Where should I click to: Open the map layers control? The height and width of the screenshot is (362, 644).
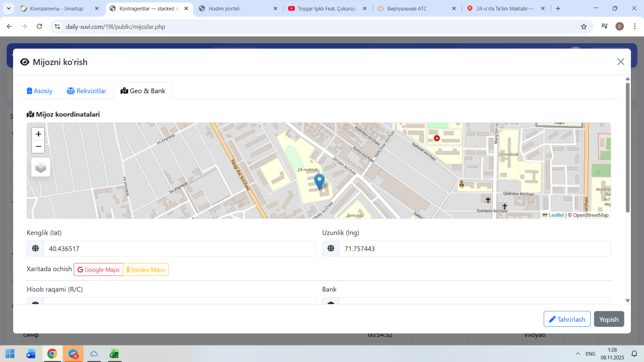pos(41,167)
